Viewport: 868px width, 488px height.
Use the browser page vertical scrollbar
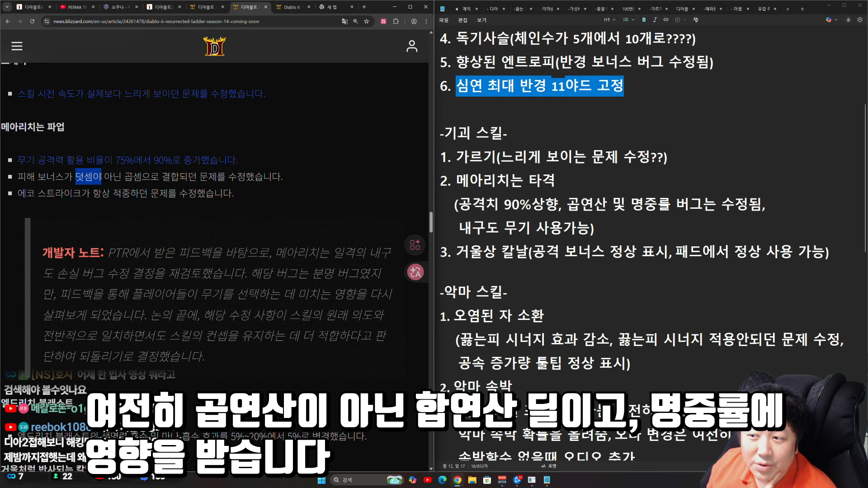tap(431, 222)
